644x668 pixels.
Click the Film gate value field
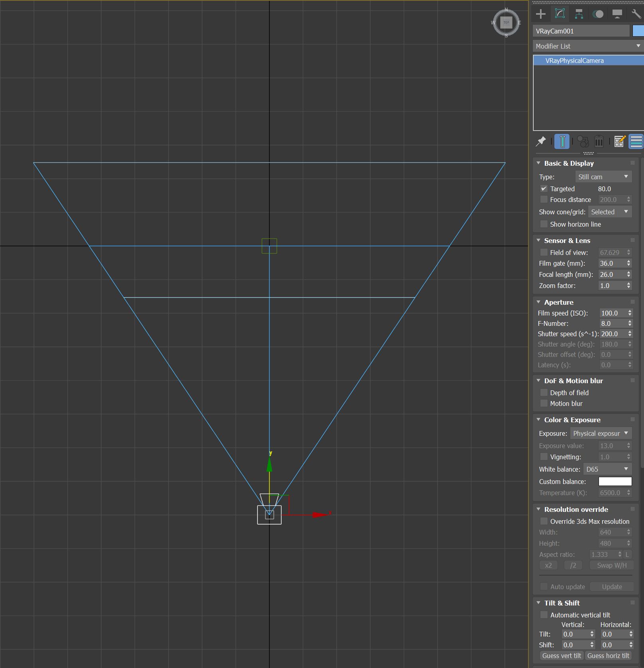pos(611,263)
